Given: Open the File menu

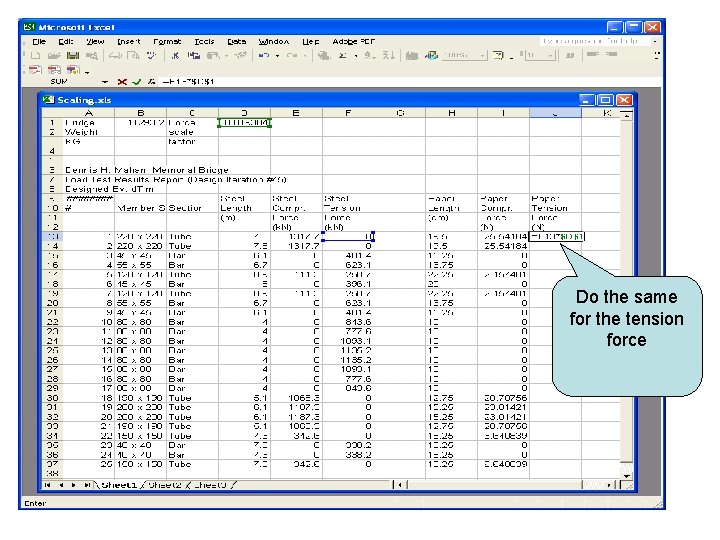Looking at the screenshot, I should coord(39,41).
